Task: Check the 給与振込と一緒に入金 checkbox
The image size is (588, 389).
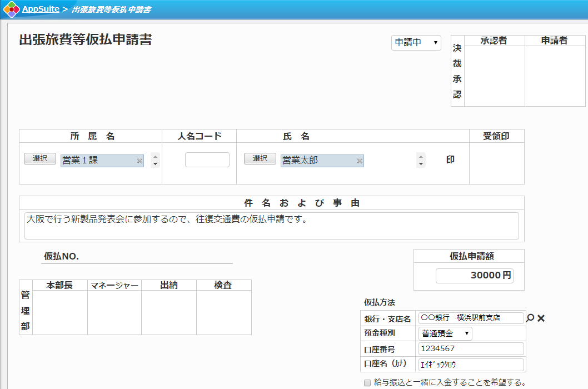Action: tap(367, 382)
